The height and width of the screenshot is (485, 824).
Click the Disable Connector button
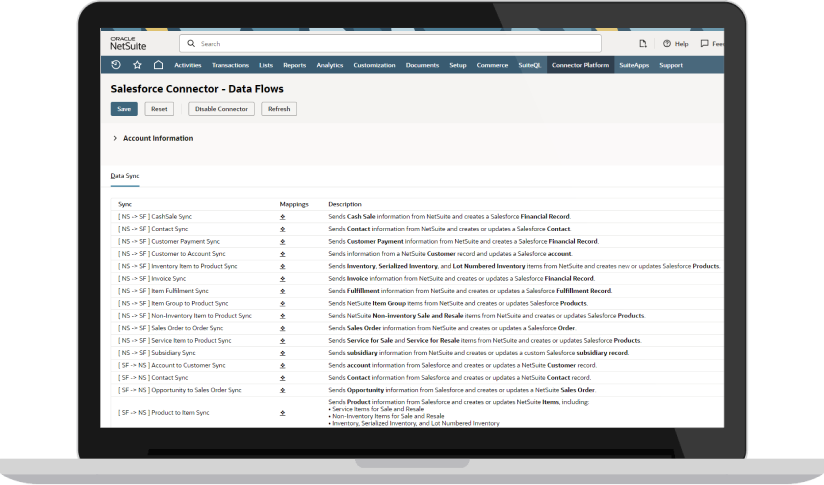221,109
